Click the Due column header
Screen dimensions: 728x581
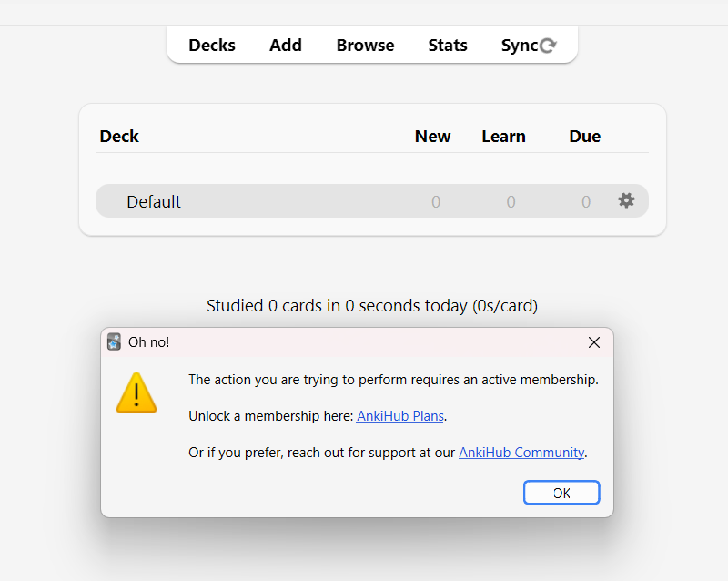pos(585,137)
